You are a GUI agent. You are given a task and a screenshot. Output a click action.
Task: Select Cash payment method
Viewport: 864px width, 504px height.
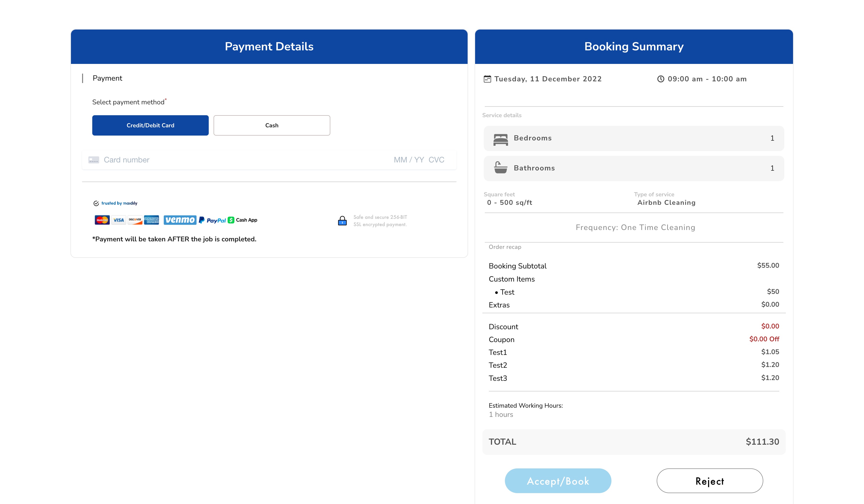[271, 125]
